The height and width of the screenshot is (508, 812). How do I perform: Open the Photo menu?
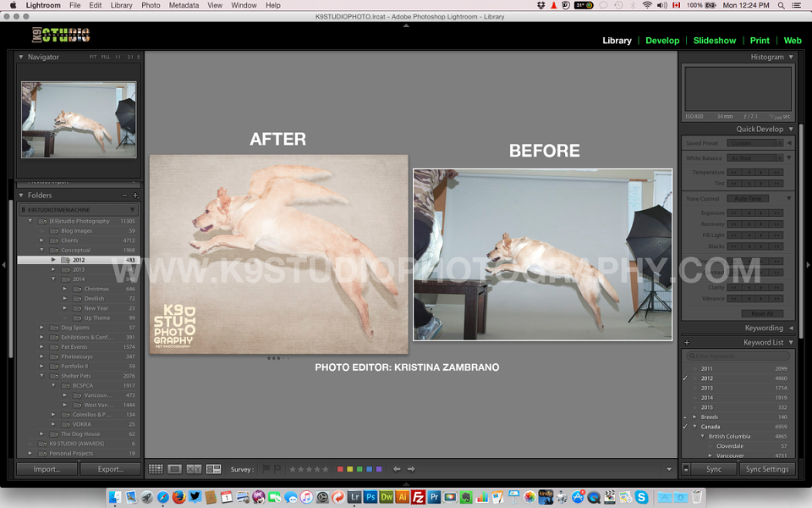coord(151,5)
